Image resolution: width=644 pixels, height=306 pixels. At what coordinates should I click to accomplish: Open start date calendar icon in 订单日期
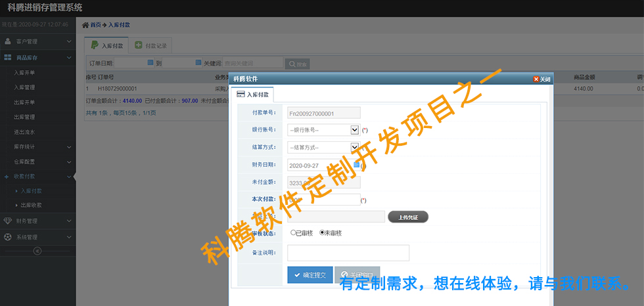tap(150, 63)
